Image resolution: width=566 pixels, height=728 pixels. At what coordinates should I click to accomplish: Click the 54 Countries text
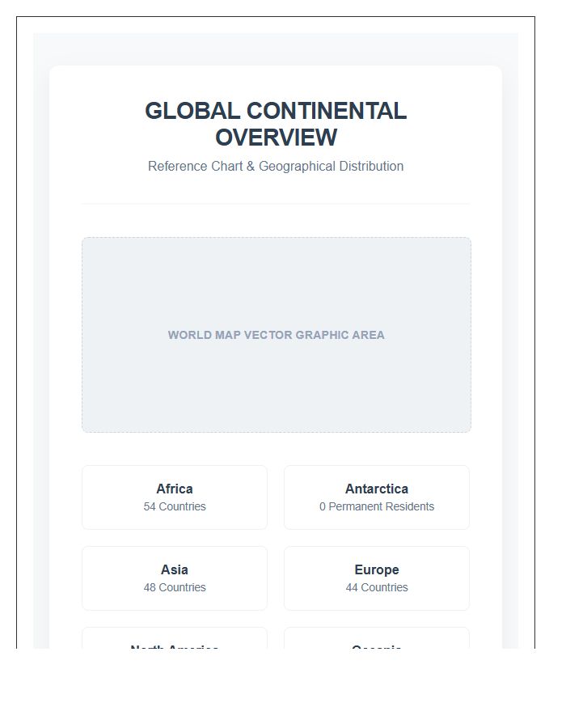coord(175,506)
